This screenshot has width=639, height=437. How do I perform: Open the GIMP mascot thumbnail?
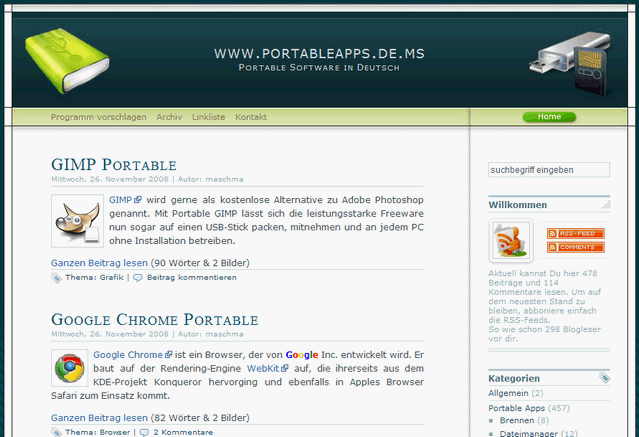click(77, 221)
